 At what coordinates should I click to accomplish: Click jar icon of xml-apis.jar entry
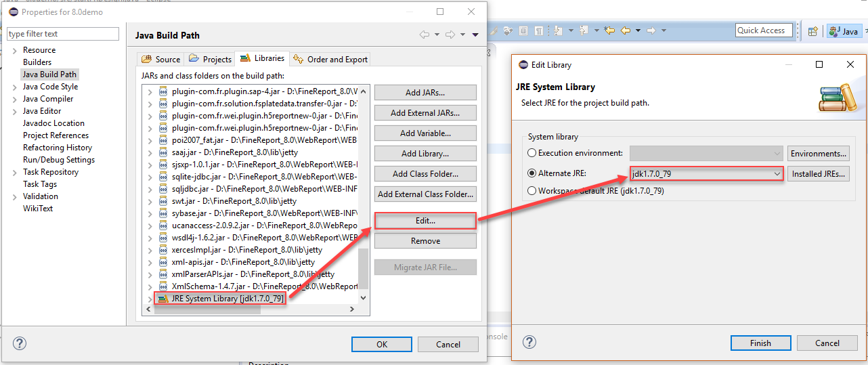[x=162, y=262]
